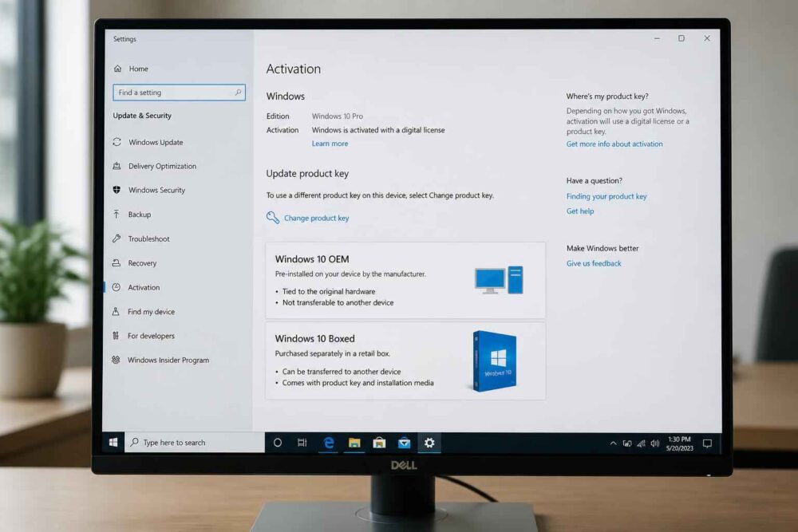798x532 pixels.
Task: Click the Windows 10 OEM computer image
Action: pos(499,280)
